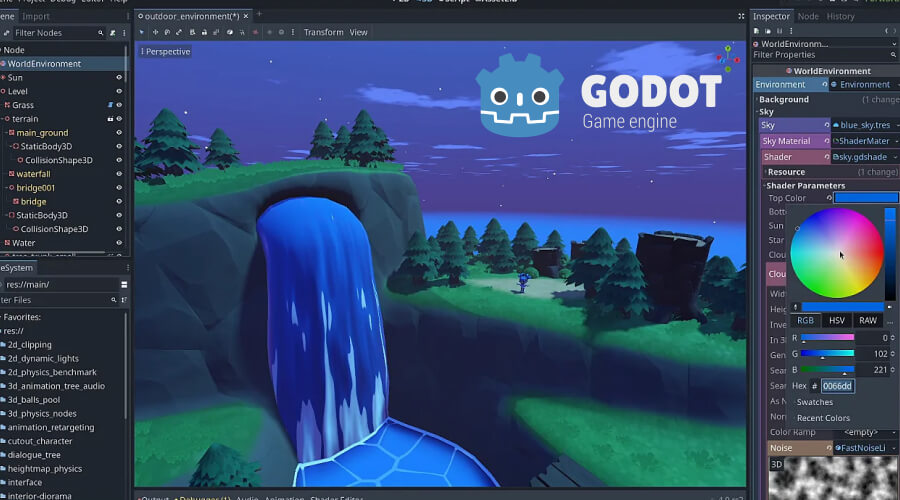Screen dimensions: 900x500
Task: Click Top Color swatch
Action: tap(866, 197)
